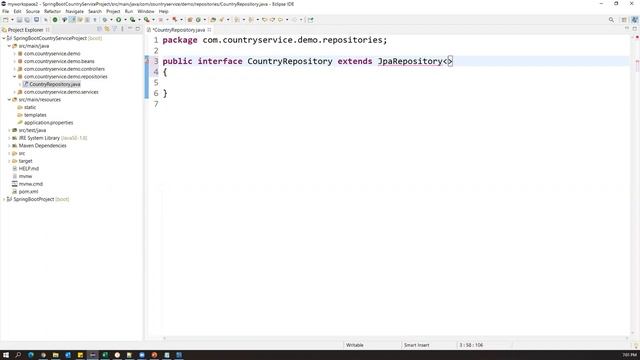Click the Search magnifier icon at toolbar right
This screenshot has width=640, height=360.
click(611, 20)
